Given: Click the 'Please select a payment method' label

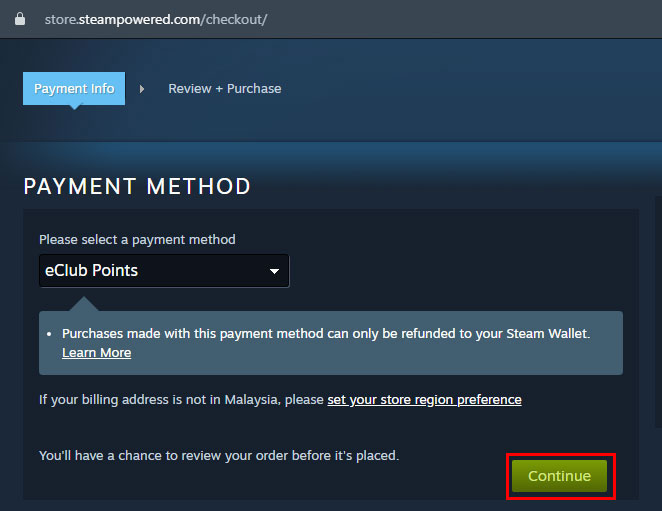Looking at the screenshot, I should tap(137, 240).
